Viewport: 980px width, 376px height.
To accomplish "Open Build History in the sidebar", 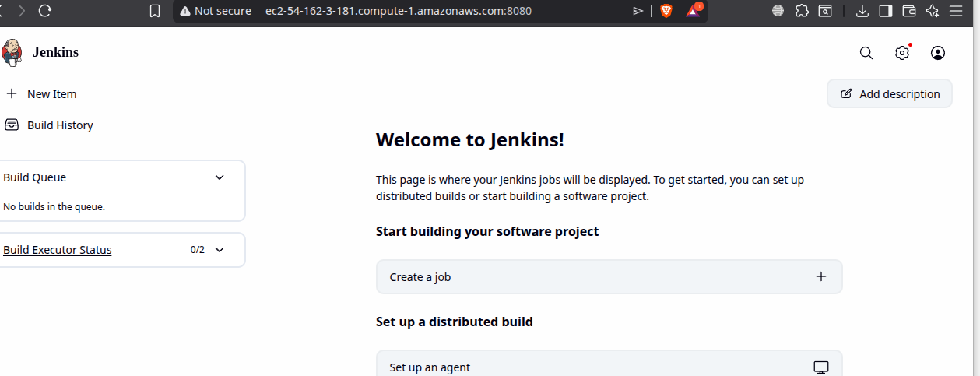I will (49, 125).
